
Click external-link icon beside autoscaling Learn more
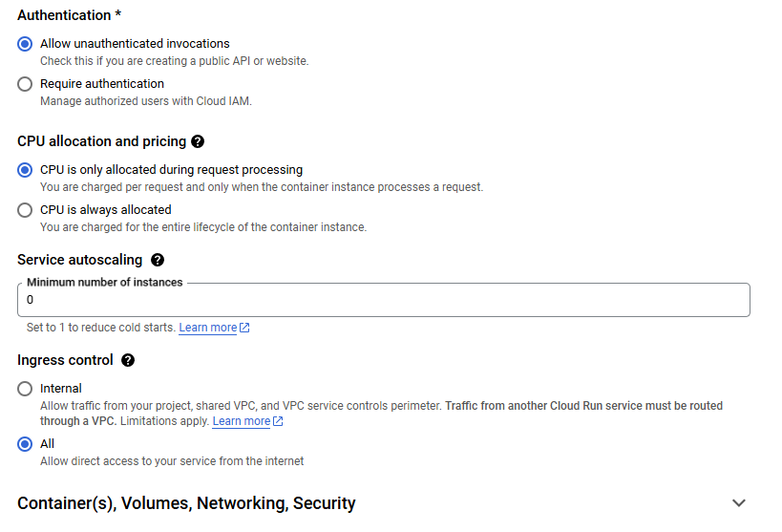pyautogui.click(x=245, y=328)
